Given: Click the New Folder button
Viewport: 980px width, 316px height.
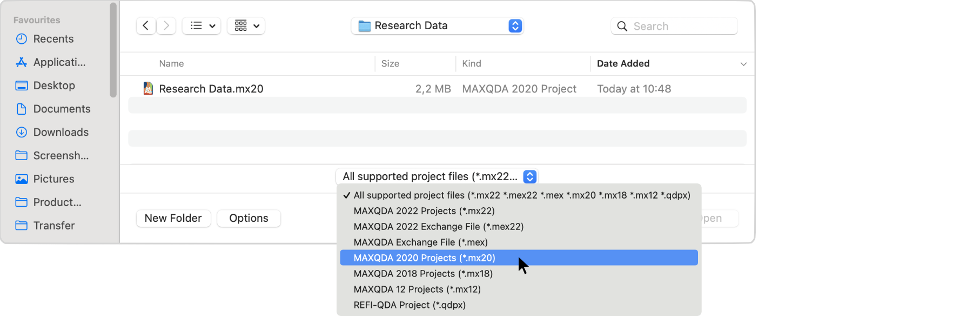Looking at the screenshot, I should [x=173, y=218].
